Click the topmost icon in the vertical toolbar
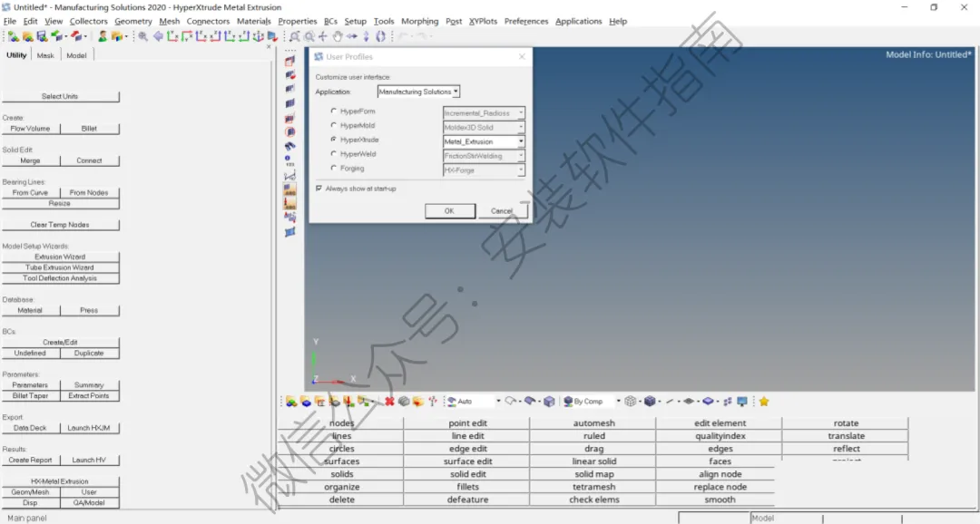Screen dimensions: 980x524 289,61
